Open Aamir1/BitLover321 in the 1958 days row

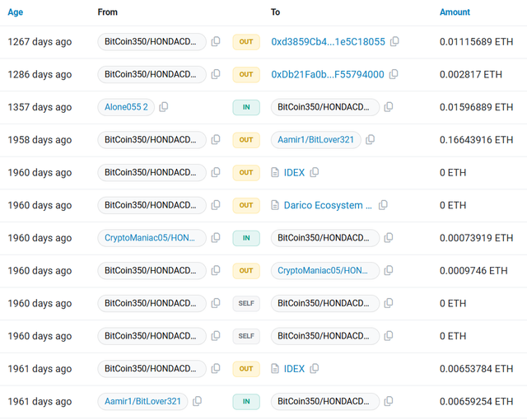[x=315, y=139]
